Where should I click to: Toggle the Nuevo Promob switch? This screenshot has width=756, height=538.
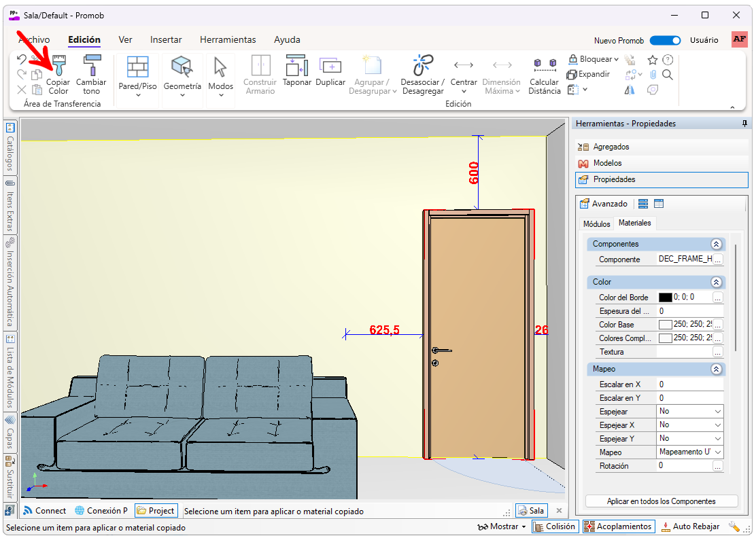point(665,40)
